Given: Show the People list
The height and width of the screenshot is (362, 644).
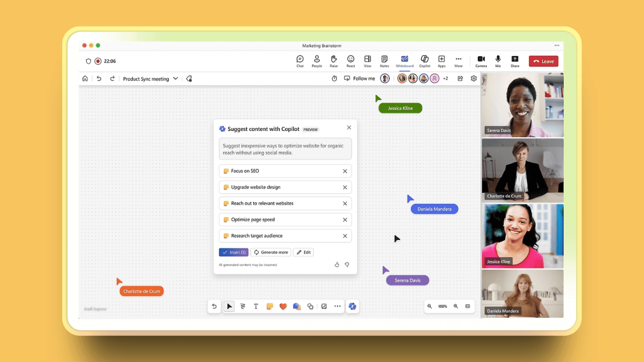Looking at the screenshot, I should [317, 61].
